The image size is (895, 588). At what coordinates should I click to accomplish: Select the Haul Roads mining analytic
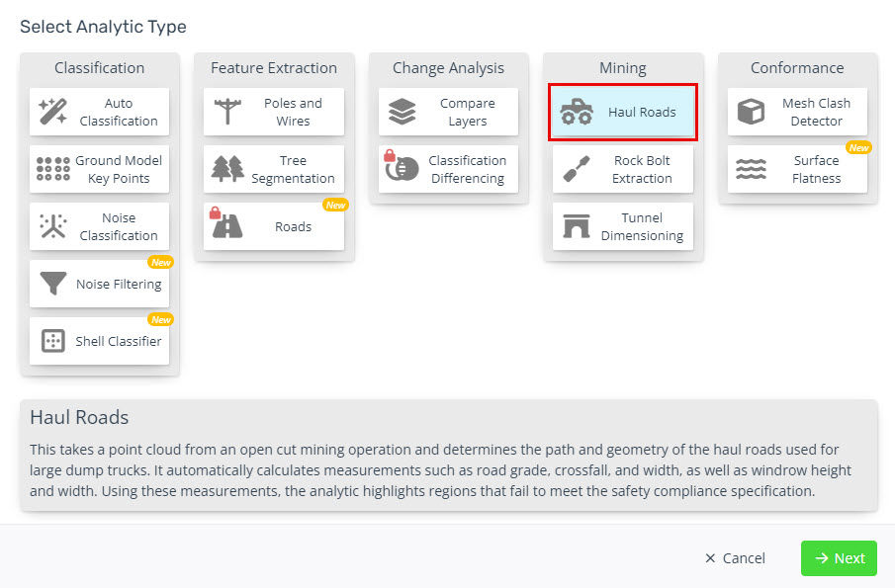(x=622, y=112)
